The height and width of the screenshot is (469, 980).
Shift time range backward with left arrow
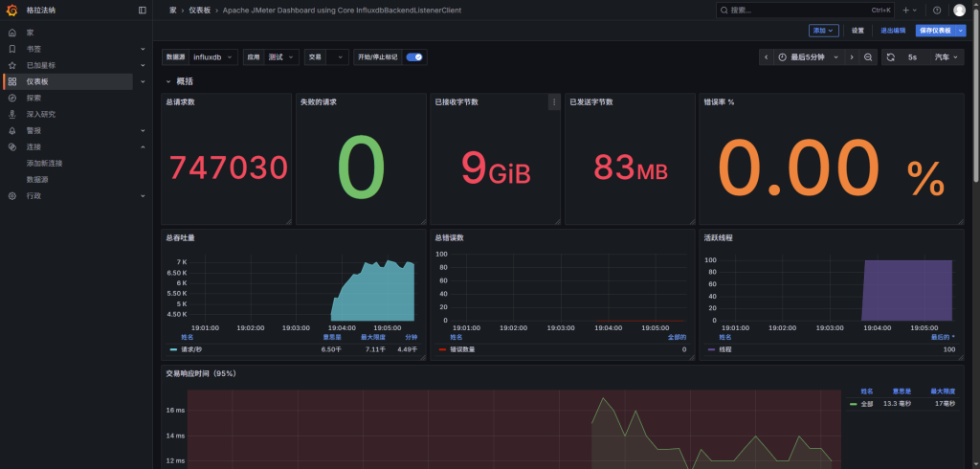(767, 57)
